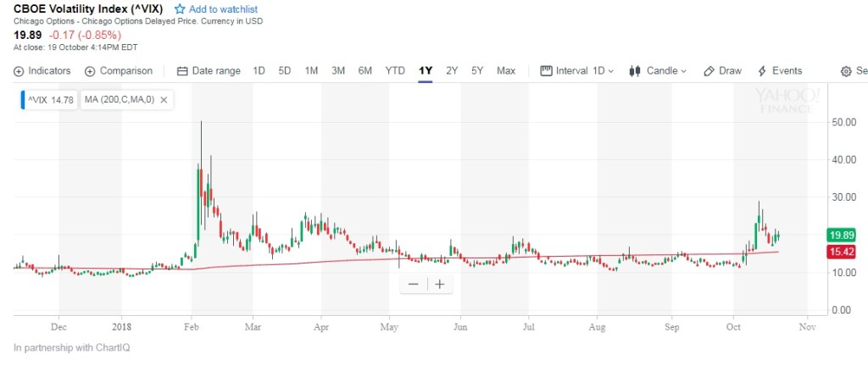The height and width of the screenshot is (366, 868).
Task: Select the 5D range tab
Action: point(285,71)
